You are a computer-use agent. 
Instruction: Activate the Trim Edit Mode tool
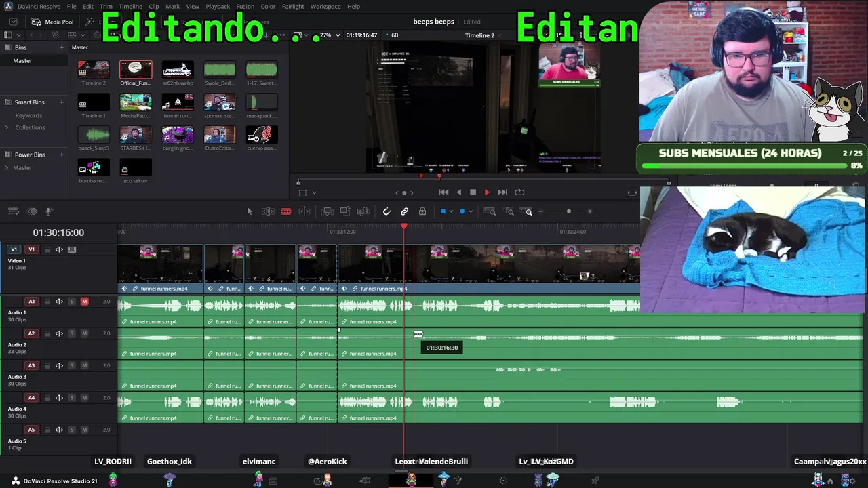point(268,211)
